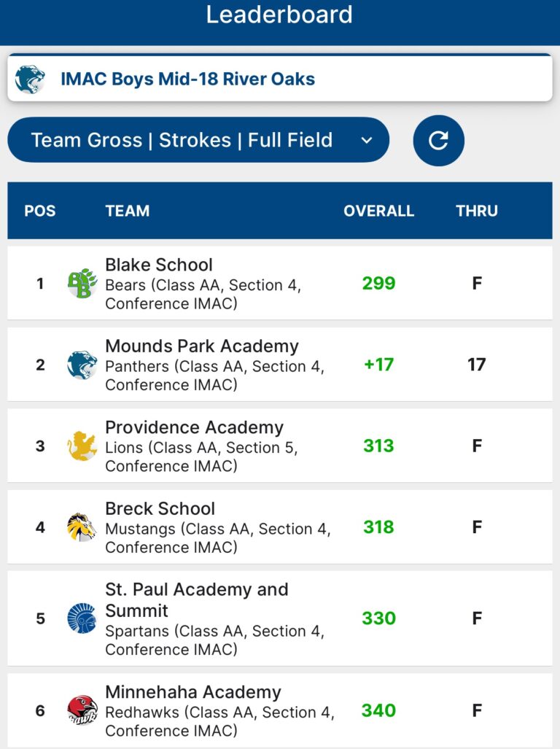
Task: Click the Breck School Mustangs logo
Action: tap(82, 527)
